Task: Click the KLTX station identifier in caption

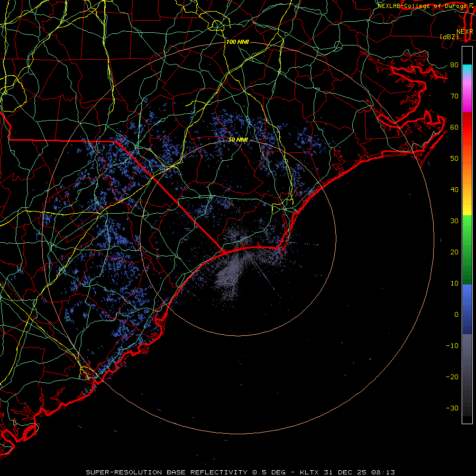Action: pyautogui.click(x=309, y=472)
